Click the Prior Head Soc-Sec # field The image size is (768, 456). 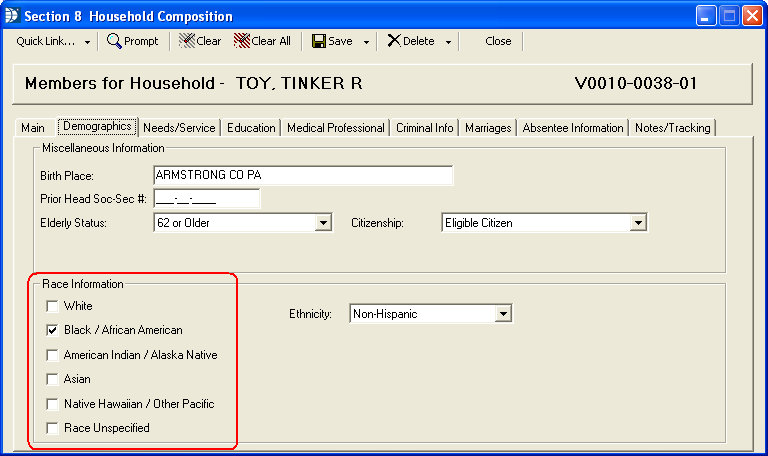(207, 199)
